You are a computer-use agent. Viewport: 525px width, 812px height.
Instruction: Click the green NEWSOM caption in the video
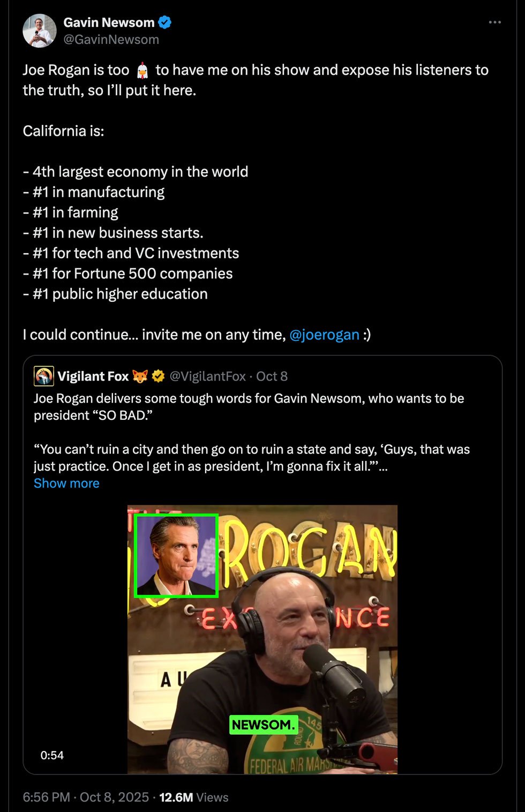click(263, 725)
